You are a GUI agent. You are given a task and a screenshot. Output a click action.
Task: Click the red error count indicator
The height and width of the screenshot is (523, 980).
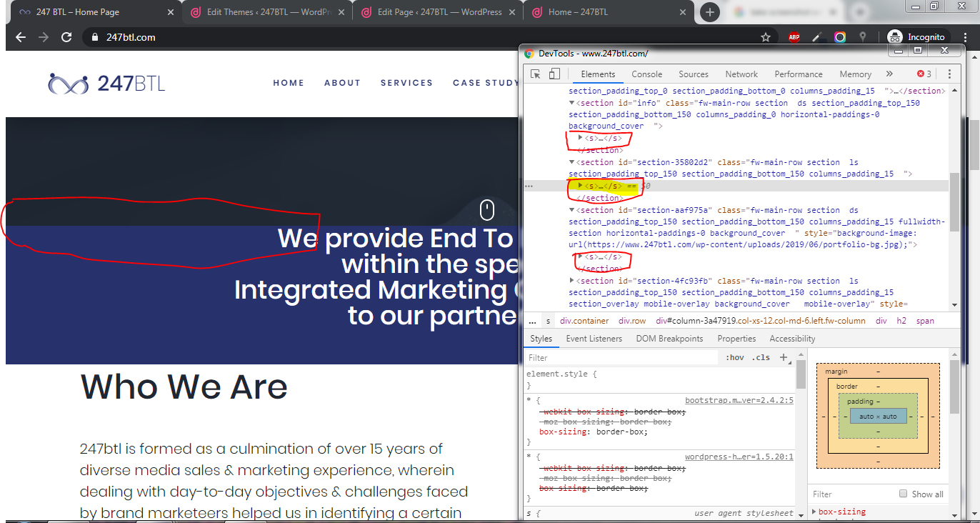coord(924,74)
